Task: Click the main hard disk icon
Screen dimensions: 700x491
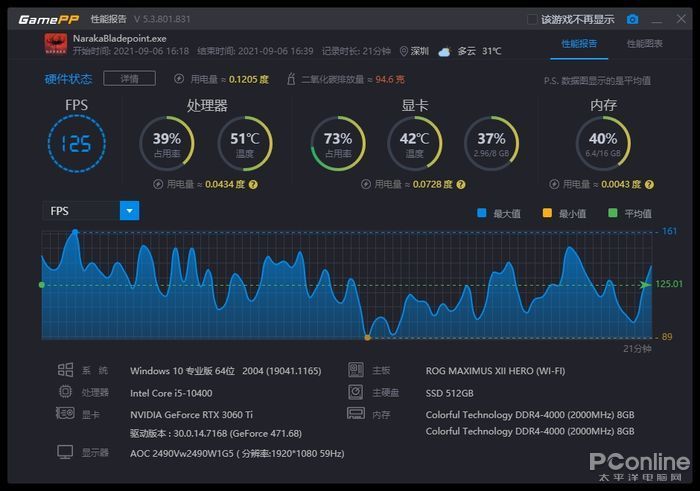Action: [356, 392]
